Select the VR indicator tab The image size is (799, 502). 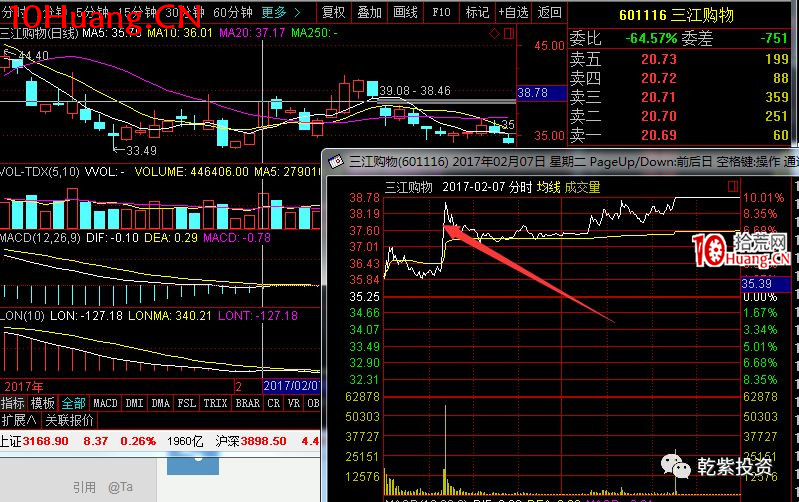pos(294,403)
